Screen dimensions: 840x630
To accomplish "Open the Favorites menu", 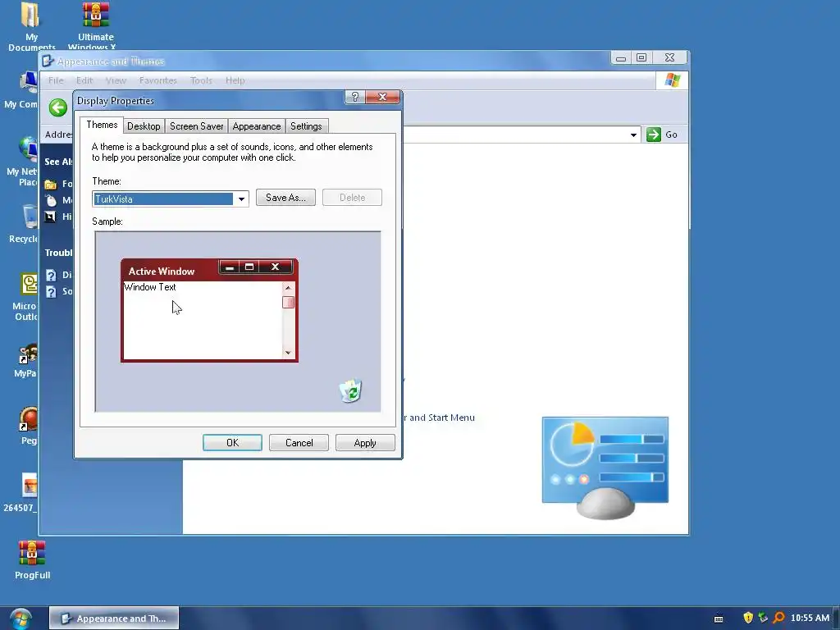I will click(x=157, y=80).
